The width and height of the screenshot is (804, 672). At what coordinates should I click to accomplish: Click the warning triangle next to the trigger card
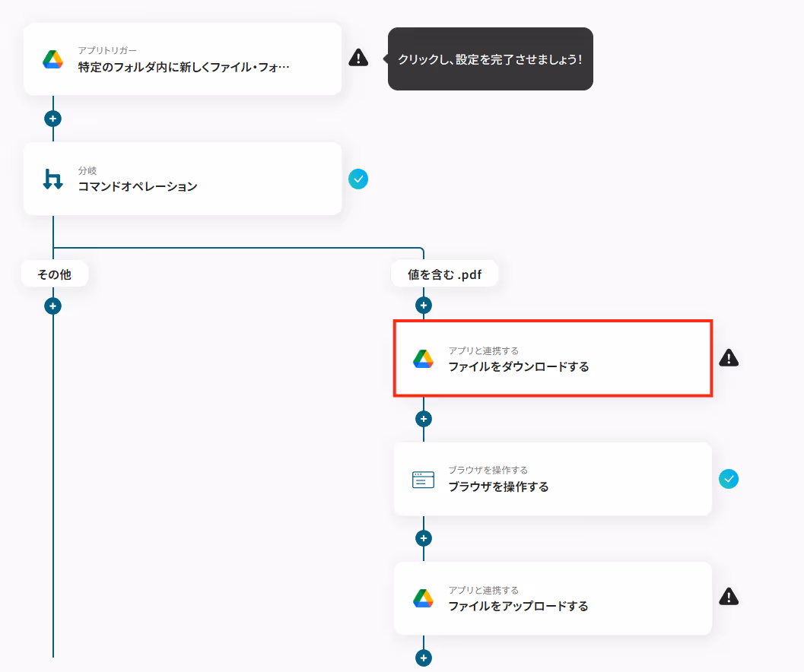coord(358,58)
